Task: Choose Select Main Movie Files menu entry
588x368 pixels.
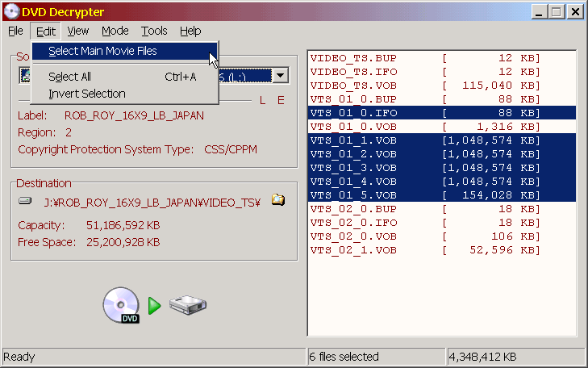Action: click(102, 51)
